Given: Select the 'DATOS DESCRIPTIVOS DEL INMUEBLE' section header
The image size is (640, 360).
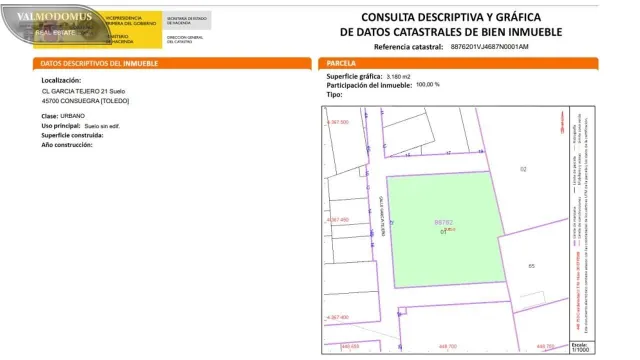Looking at the screenshot, I should (x=172, y=64).
